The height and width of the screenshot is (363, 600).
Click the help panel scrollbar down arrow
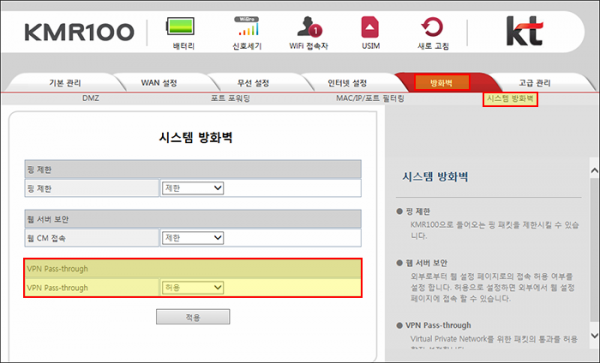[x=594, y=335]
